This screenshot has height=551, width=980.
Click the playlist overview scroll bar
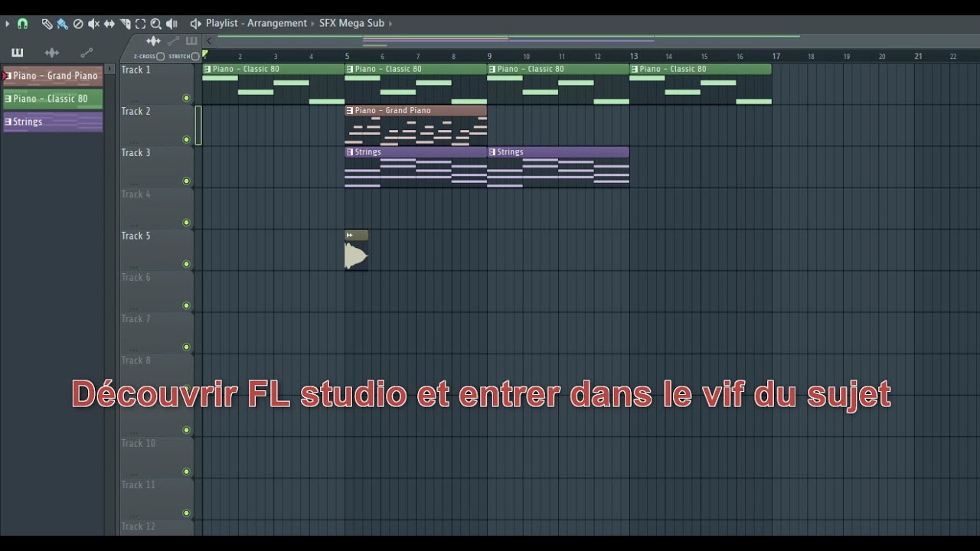pyautogui.click(x=597, y=40)
